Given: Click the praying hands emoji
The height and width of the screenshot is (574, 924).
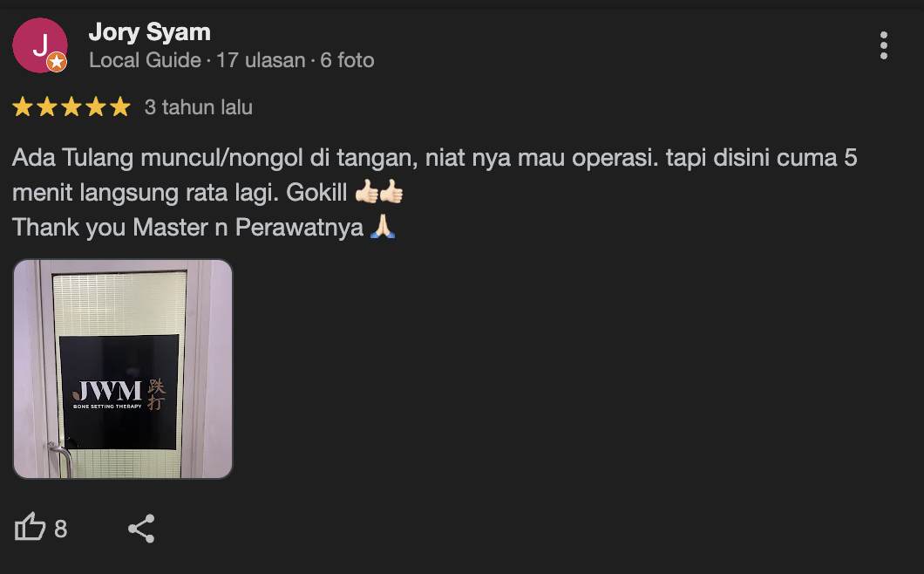Looking at the screenshot, I should [383, 227].
